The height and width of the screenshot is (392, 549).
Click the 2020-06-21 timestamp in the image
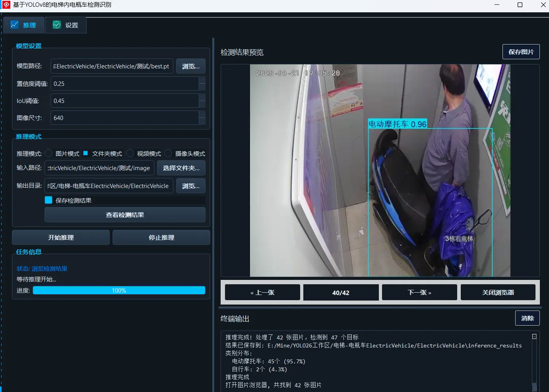point(298,73)
